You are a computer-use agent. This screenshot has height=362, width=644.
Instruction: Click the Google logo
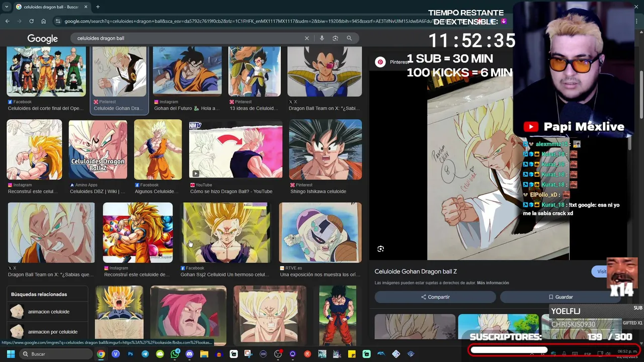coord(42,39)
